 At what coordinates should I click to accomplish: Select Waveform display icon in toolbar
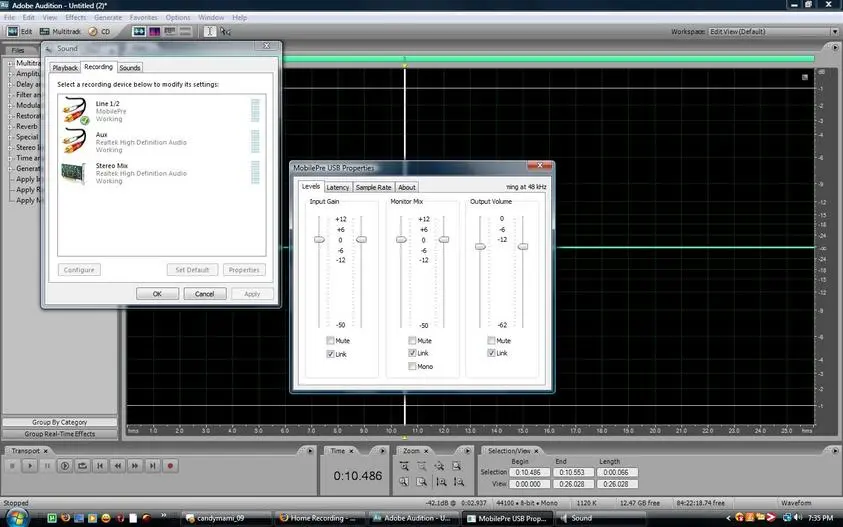point(139,32)
